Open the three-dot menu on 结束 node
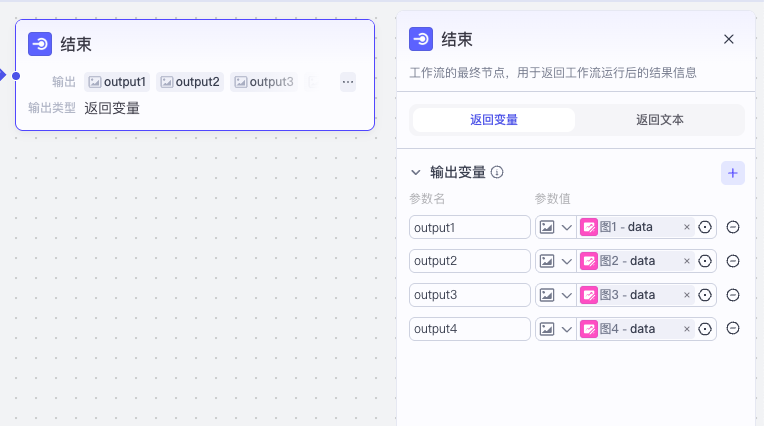The width and height of the screenshot is (764, 426). 348,82
